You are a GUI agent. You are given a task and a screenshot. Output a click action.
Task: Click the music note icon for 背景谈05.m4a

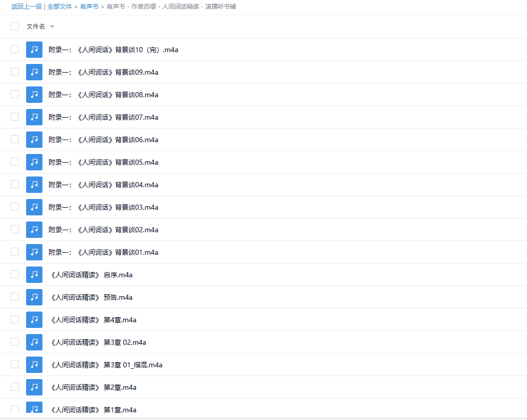point(34,162)
